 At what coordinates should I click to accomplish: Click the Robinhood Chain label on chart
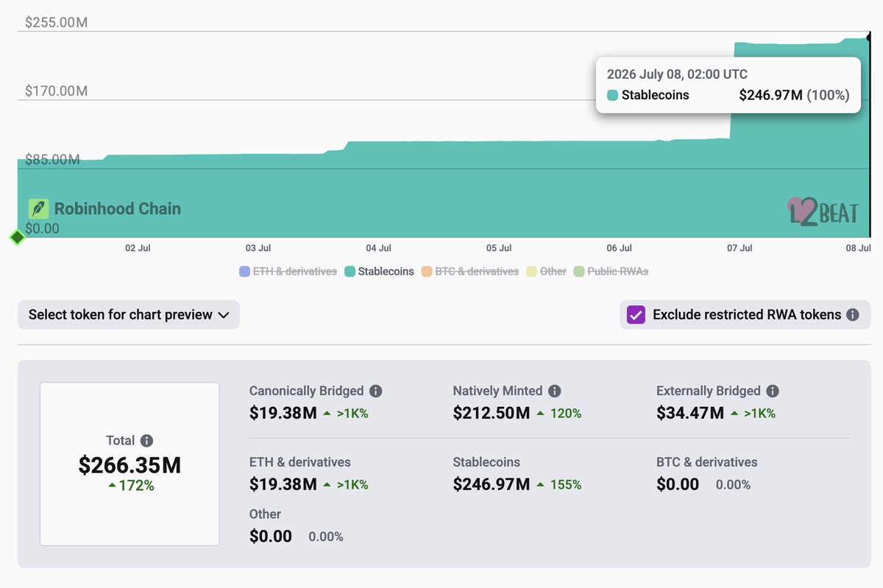118,209
